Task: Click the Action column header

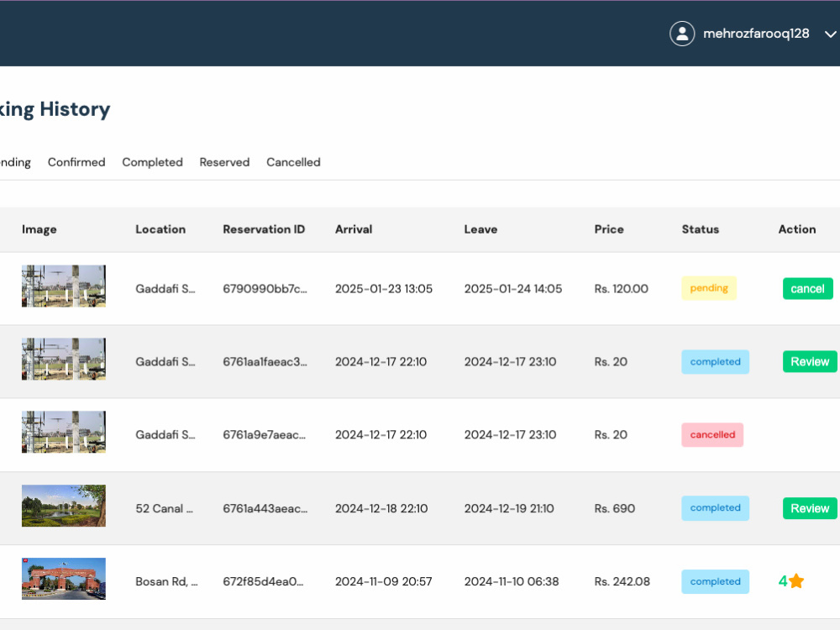Action: [x=797, y=229]
